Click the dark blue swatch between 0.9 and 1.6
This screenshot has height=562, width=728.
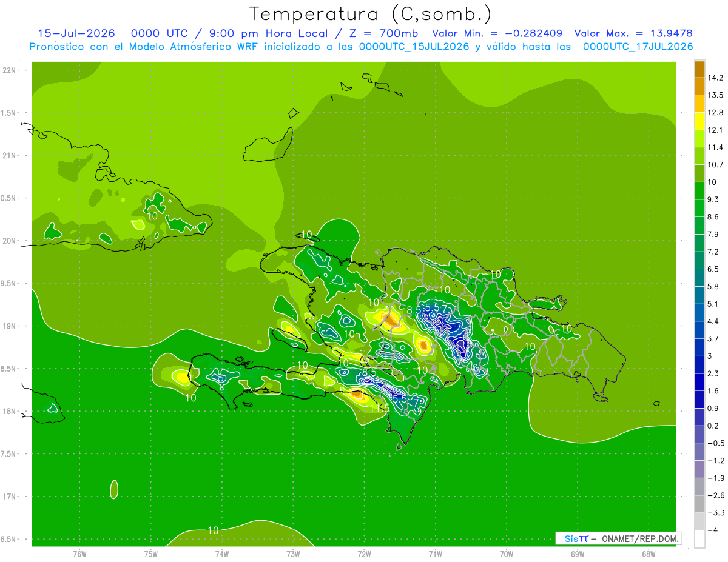click(699, 400)
